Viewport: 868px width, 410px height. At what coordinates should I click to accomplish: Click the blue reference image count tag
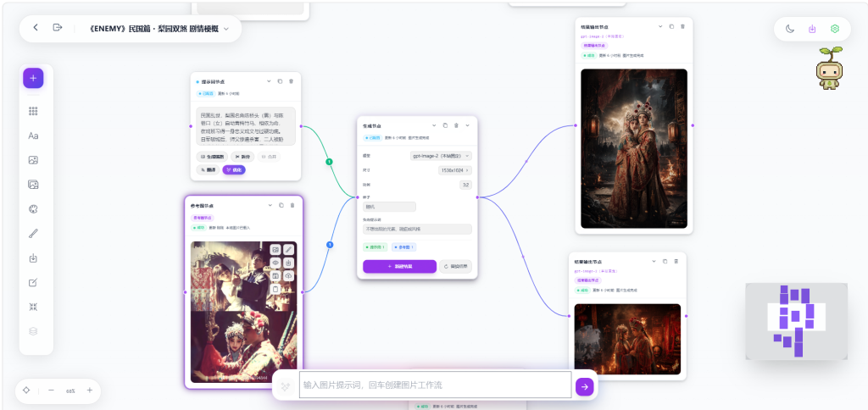point(404,247)
